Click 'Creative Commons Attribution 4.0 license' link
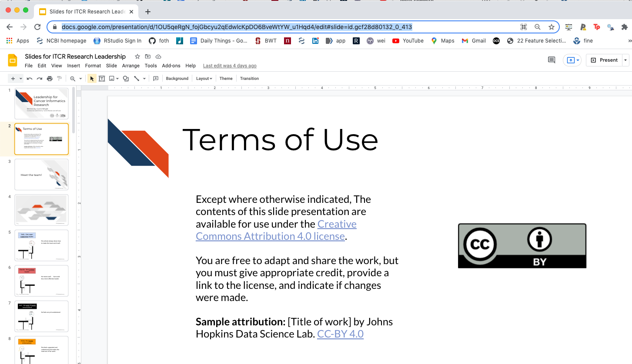The image size is (632, 364). click(x=276, y=230)
